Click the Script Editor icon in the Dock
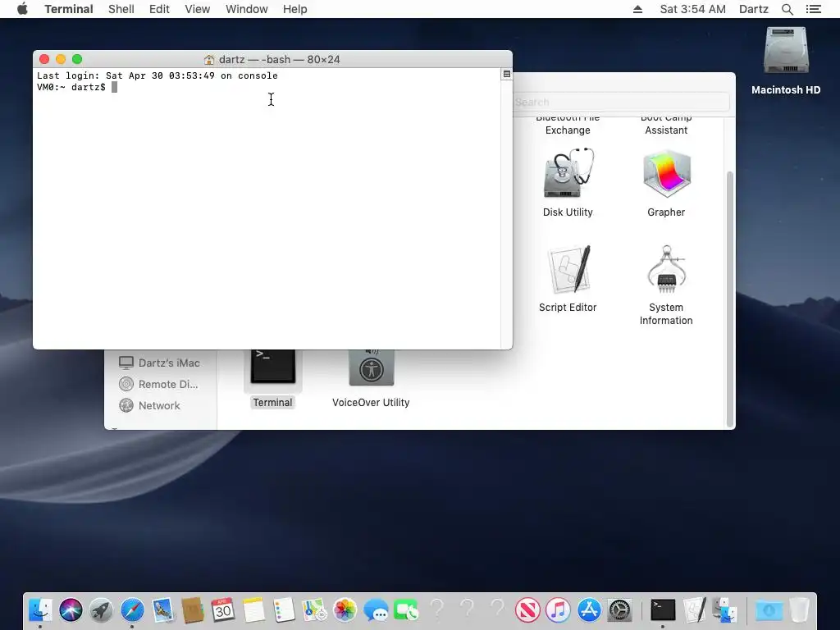 [694, 610]
